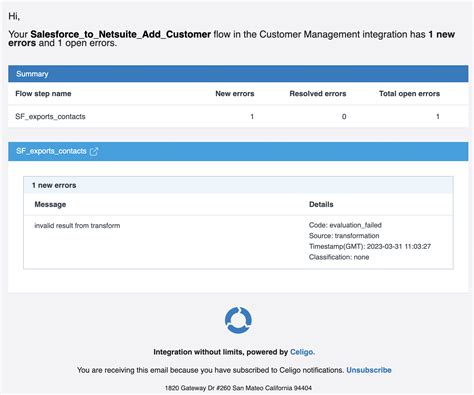Click the San Mateo address line
The width and height of the screenshot is (474, 395).
coord(238,388)
